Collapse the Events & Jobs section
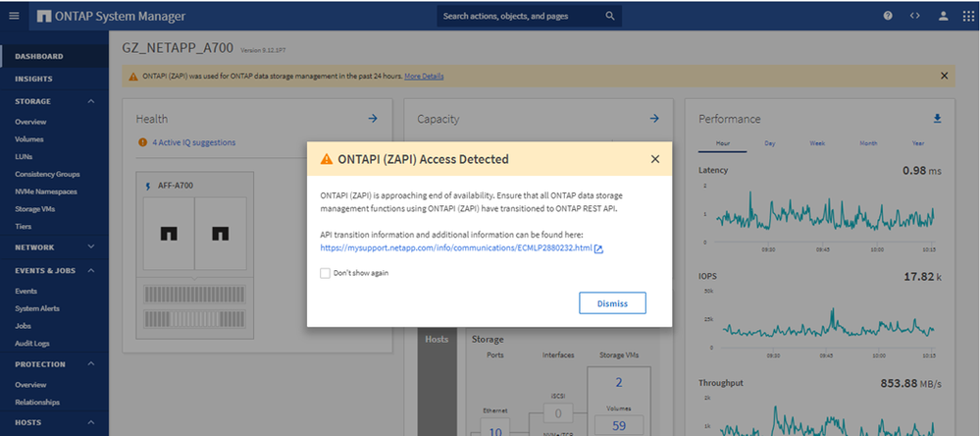Viewport: 980px width, 436px height. click(x=91, y=270)
